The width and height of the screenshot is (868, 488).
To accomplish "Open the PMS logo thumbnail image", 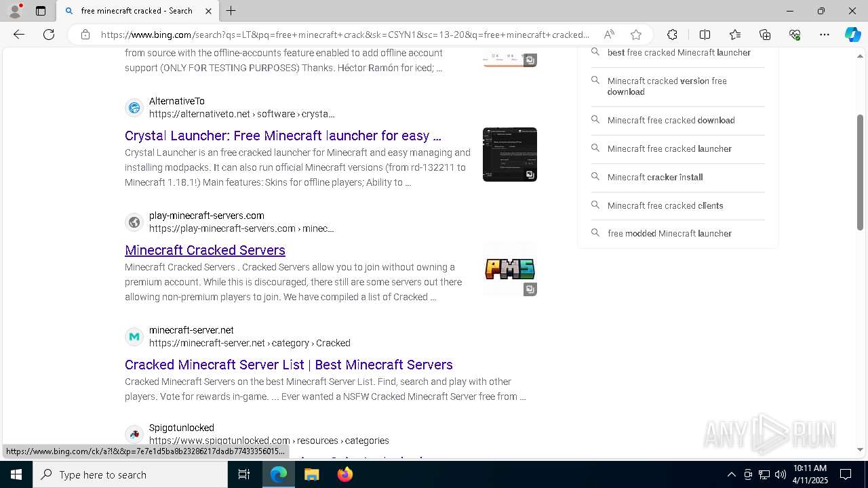I will pos(510,269).
